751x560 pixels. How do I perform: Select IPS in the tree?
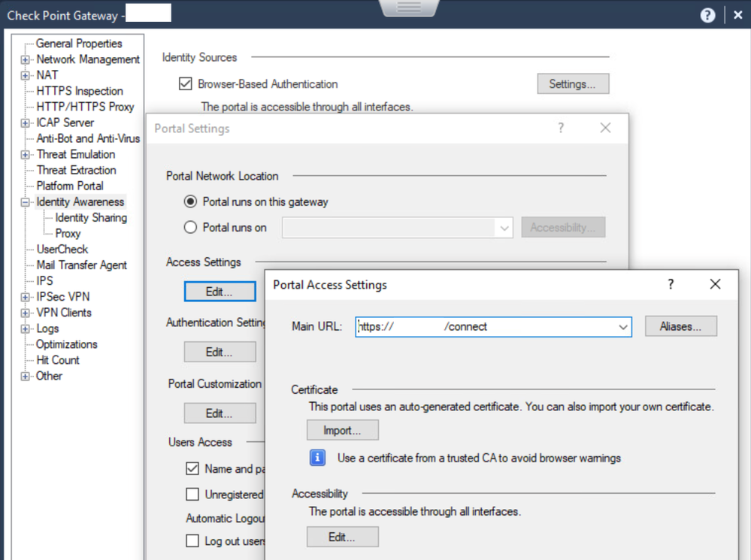click(44, 280)
